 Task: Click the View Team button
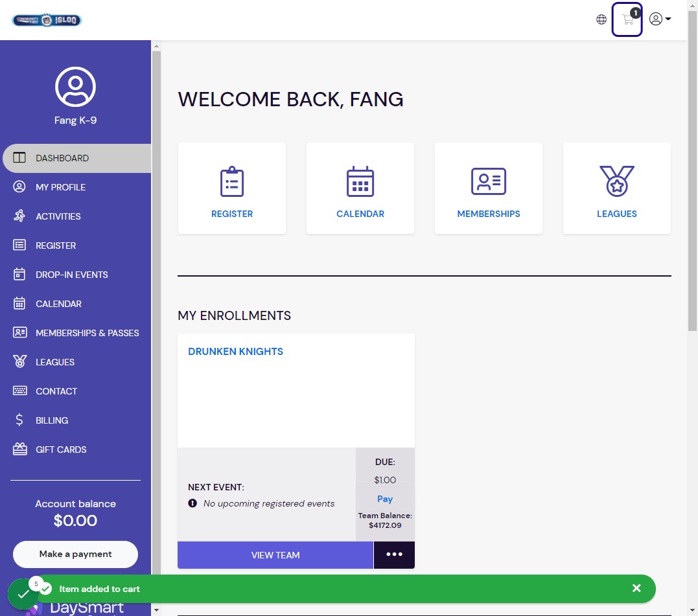point(275,555)
